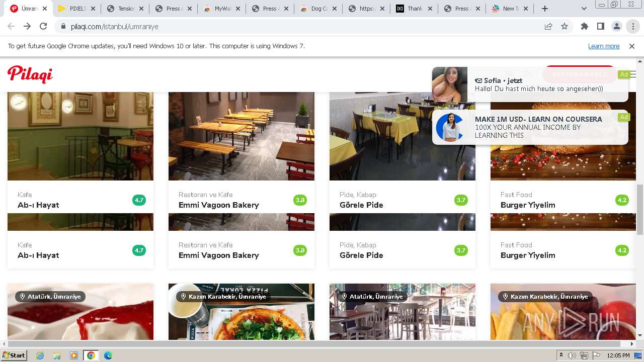Switch to the Thank tab
The width and height of the screenshot is (644, 362).
click(415, 9)
